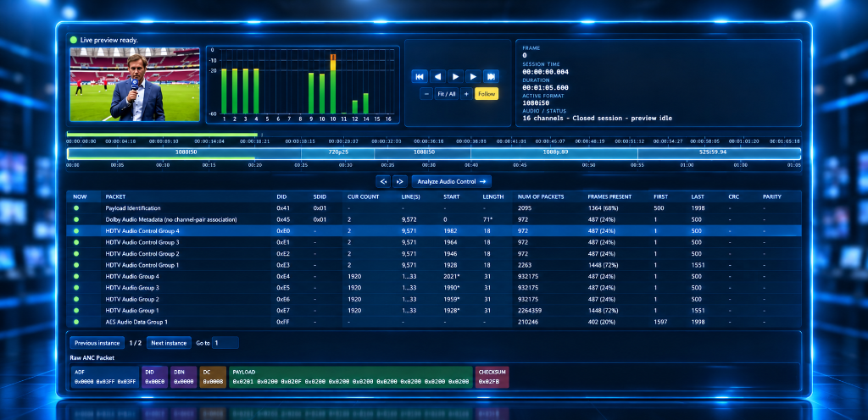Click the NUM OF PACKETS column header
The height and width of the screenshot is (420, 868).
click(x=541, y=196)
